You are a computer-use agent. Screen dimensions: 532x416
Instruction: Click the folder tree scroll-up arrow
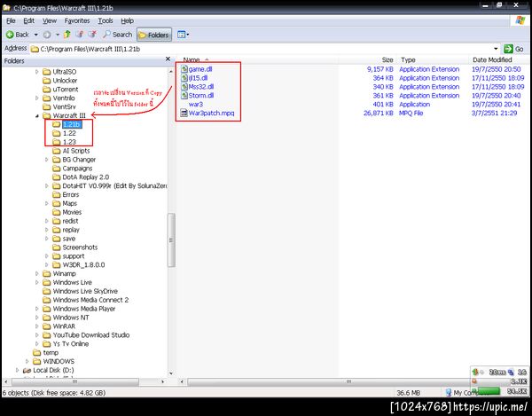point(171,72)
